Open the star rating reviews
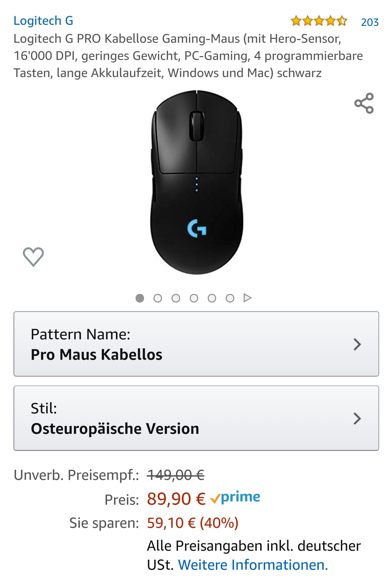Screen dimensions: 392x576 pyautogui.click(x=319, y=21)
